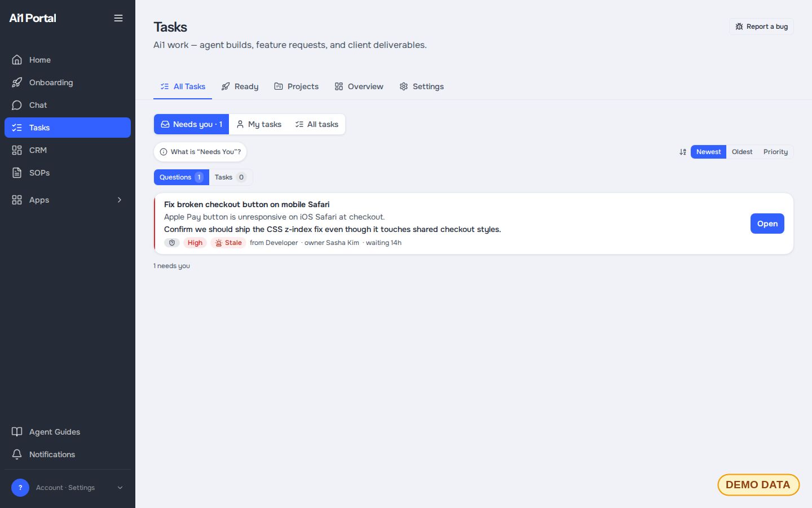The height and width of the screenshot is (508, 812).
Task: Switch to the Projects tab
Action: click(x=297, y=86)
